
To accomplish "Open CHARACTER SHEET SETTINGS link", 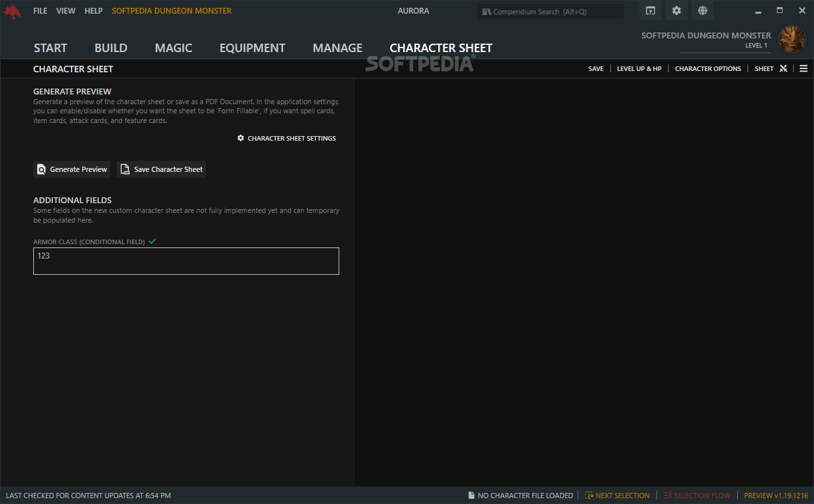I will coord(287,139).
